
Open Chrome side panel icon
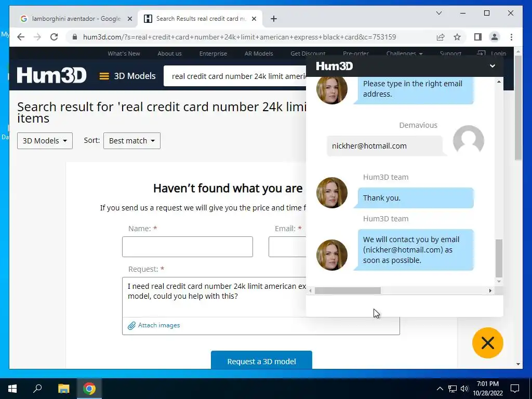tap(478, 37)
